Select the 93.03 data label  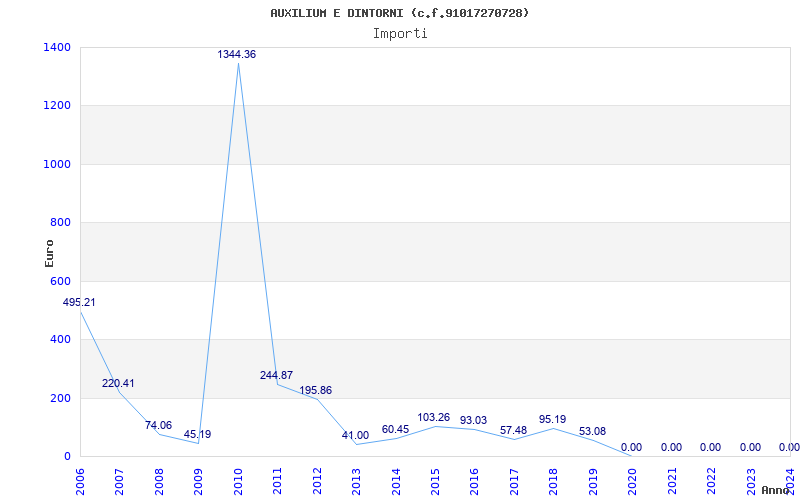tap(473, 420)
